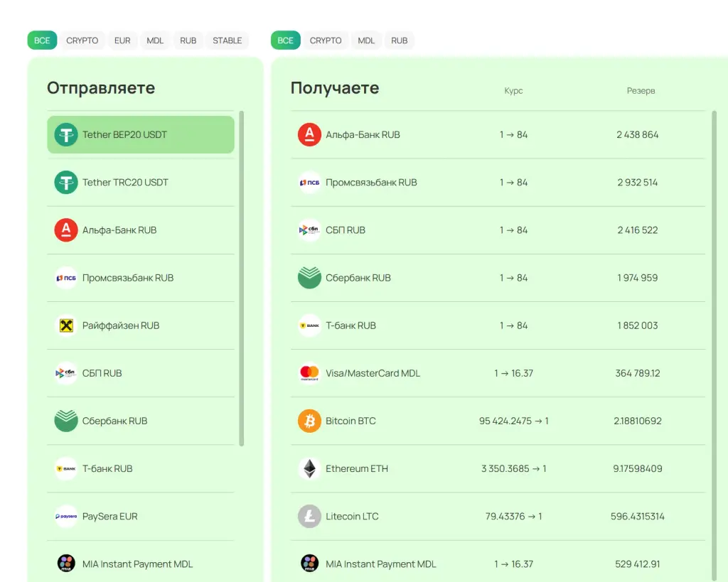This screenshot has height=582, width=728.
Task: Filter send list by EUR
Action: pyautogui.click(x=122, y=41)
